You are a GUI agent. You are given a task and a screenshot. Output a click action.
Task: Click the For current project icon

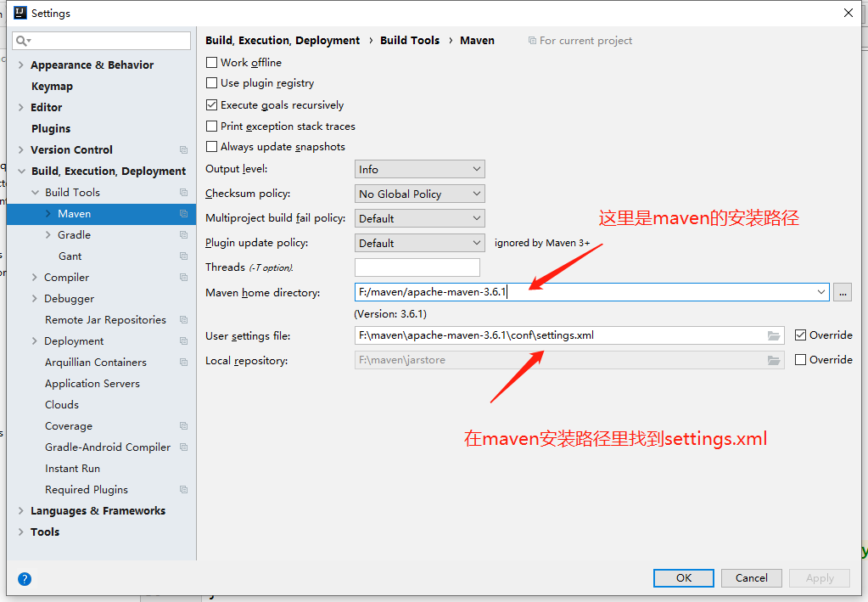coord(532,41)
